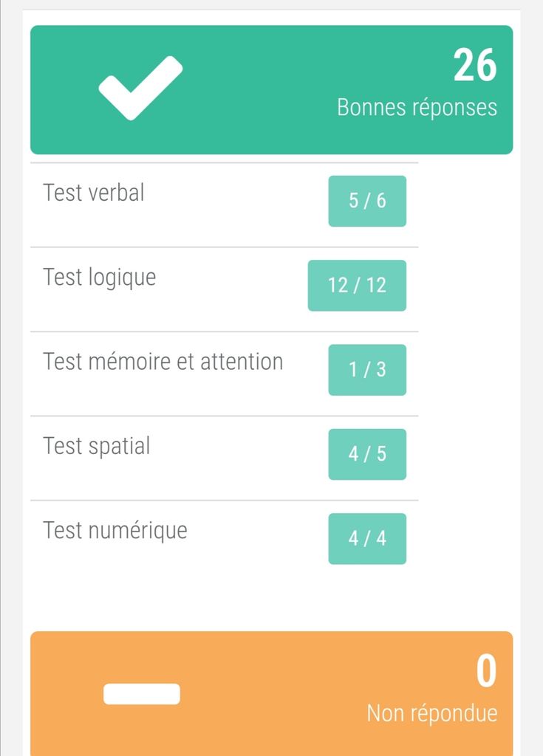Viewport: 543px width, 756px height.
Task: Click the white checkmark icon
Action: coord(140,87)
